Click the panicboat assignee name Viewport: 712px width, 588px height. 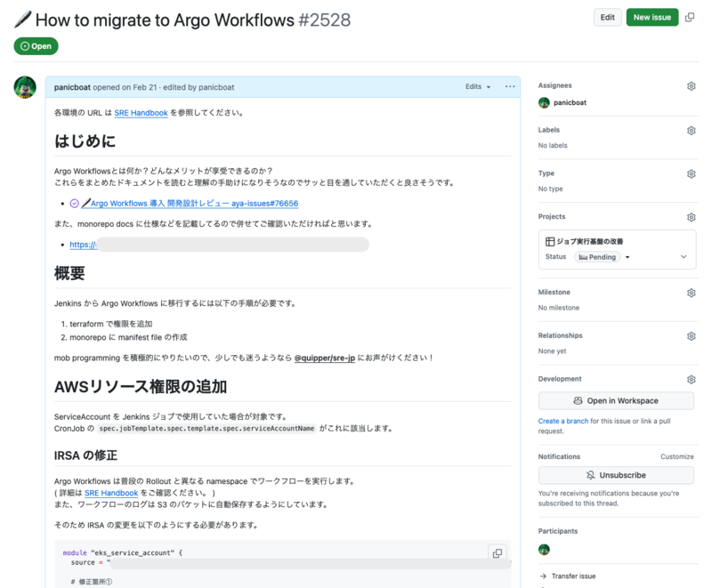[x=570, y=103]
